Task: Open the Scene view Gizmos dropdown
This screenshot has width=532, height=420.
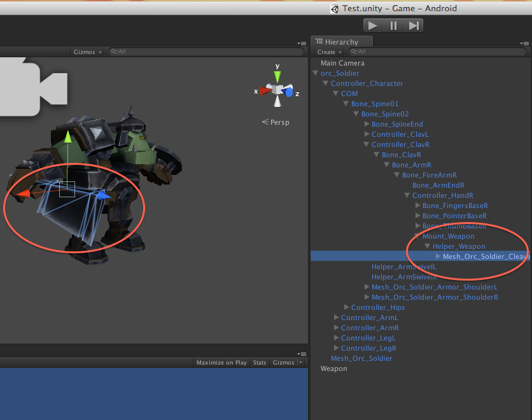Action: coord(88,52)
